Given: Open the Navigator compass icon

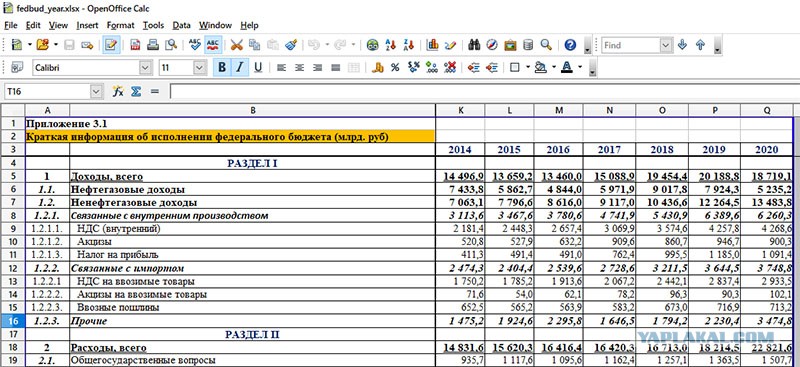Looking at the screenshot, I should click(x=492, y=45).
